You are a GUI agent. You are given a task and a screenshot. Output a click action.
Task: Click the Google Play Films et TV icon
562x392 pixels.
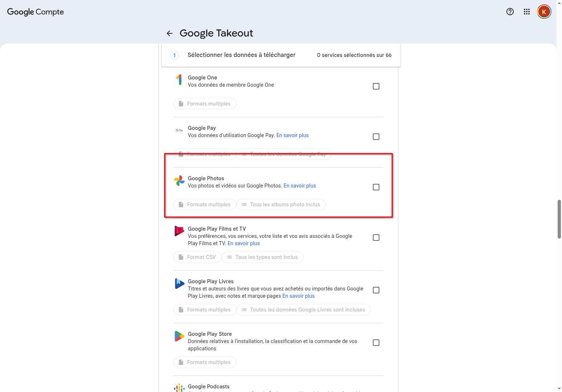click(179, 231)
